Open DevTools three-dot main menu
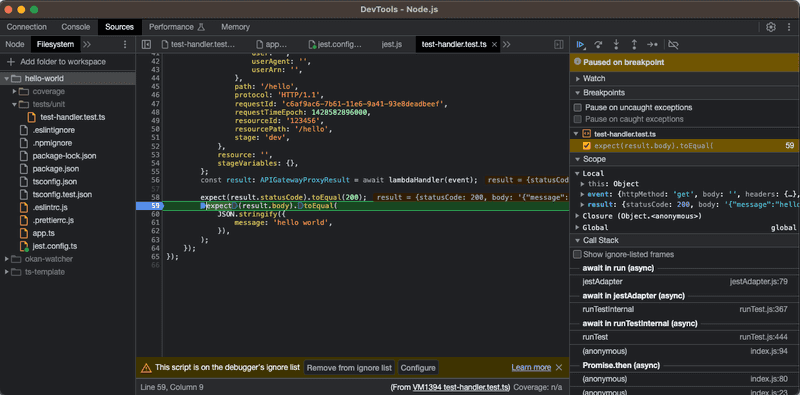Image resolution: width=800 pixels, height=395 pixels. click(x=788, y=27)
